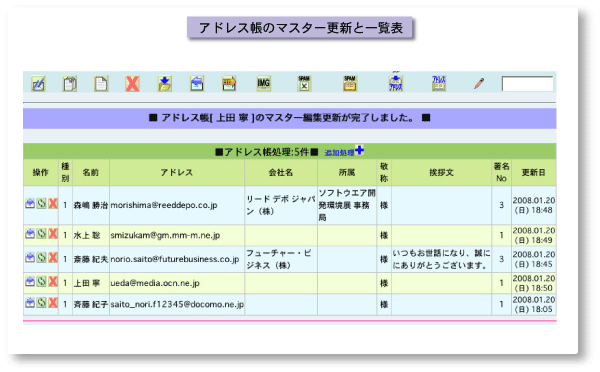600x372 pixels.
Task: Click the 署名No column header
Action: pos(501,173)
